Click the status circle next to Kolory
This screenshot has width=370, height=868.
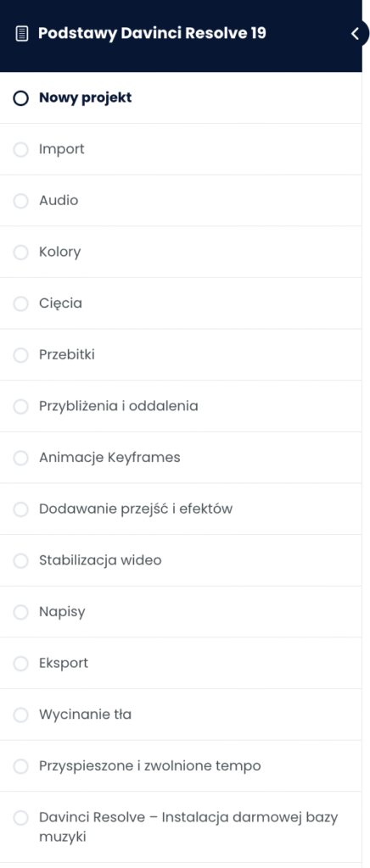tap(20, 253)
